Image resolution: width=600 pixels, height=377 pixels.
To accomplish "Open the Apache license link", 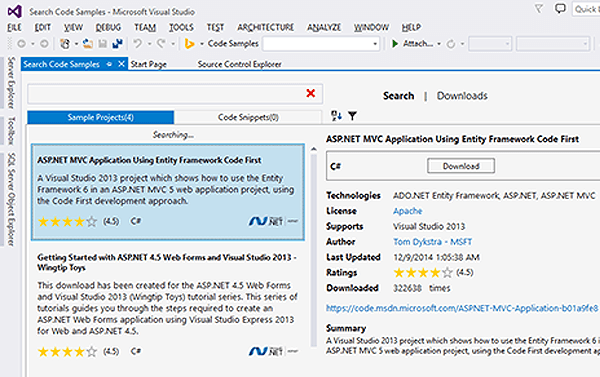I will pyautogui.click(x=408, y=211).
